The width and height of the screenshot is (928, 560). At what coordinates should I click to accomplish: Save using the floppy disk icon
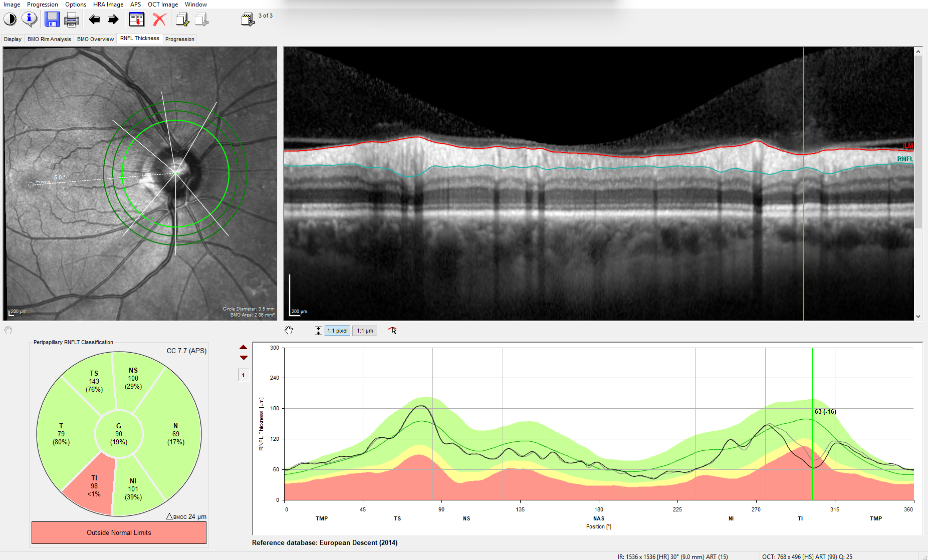pos(52,20)
